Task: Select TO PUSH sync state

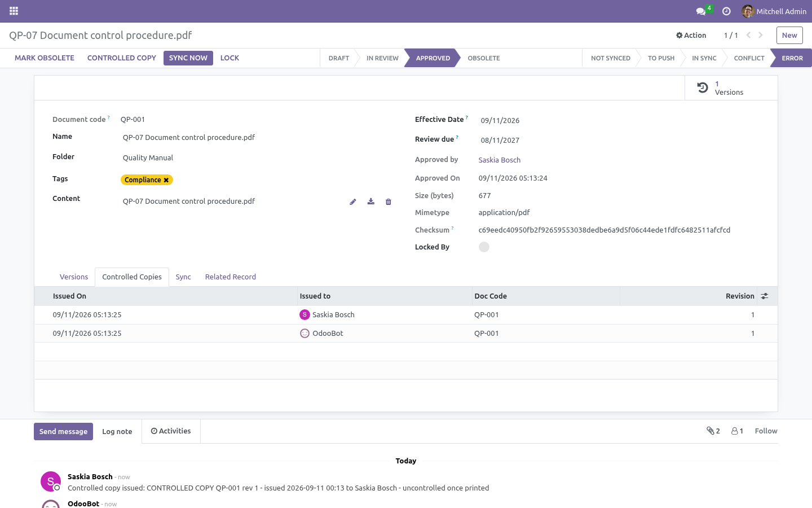Action: tap(661, 58)
